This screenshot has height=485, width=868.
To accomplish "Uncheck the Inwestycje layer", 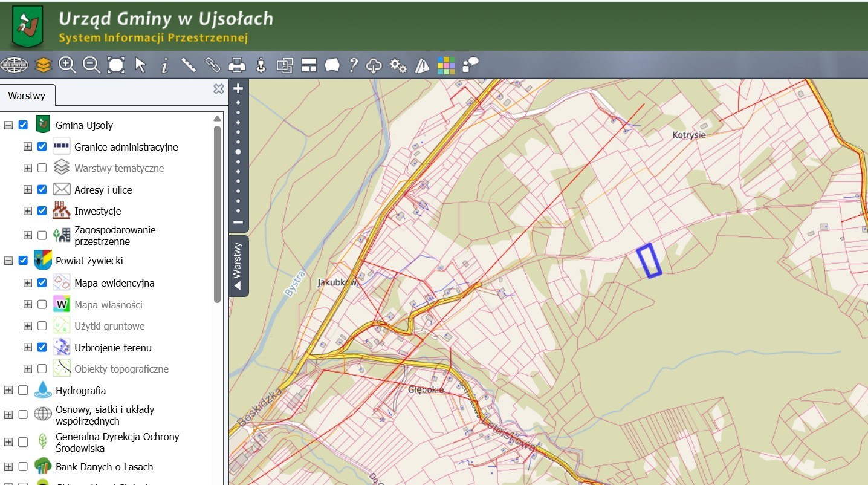I will click(x=42, y=211).
